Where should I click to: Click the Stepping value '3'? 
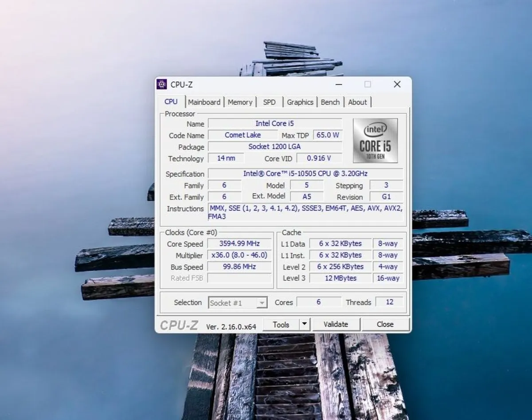coord(386,185)
